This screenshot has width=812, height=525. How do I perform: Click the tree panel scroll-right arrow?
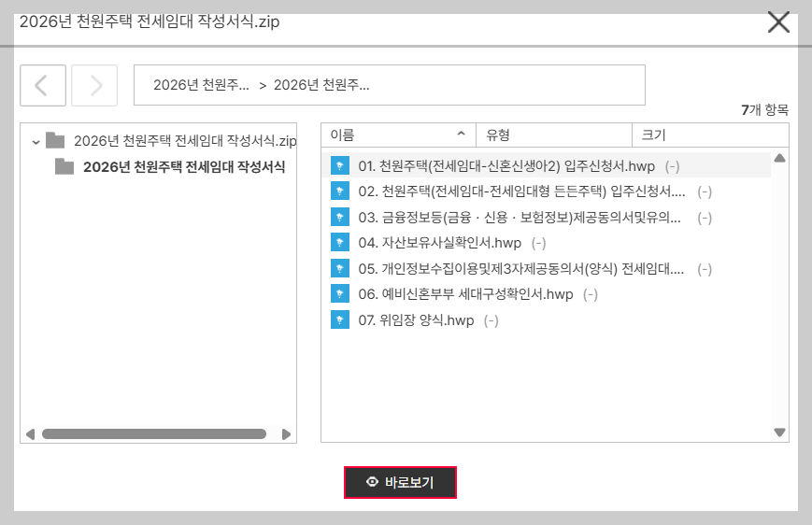[286, 433]
